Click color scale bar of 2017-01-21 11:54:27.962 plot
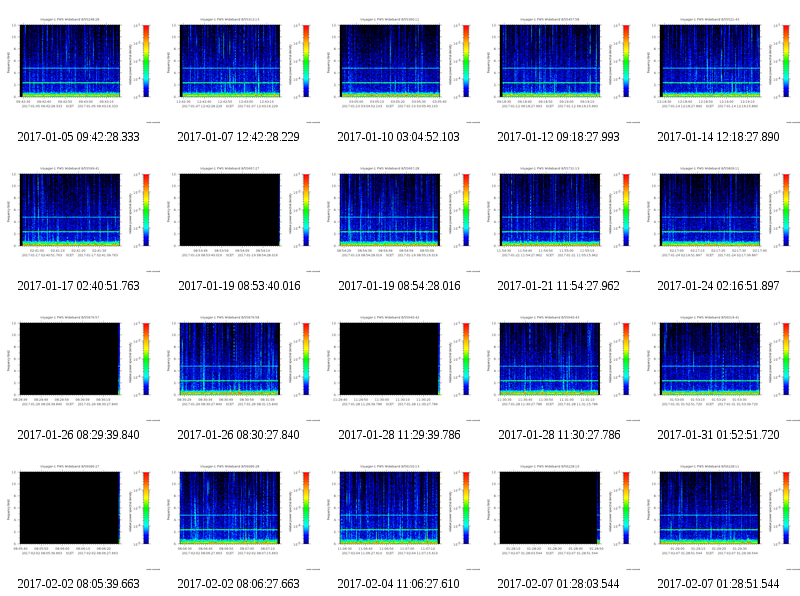The image size is (800, 596). pyautogui.click(x=626, y=210)
